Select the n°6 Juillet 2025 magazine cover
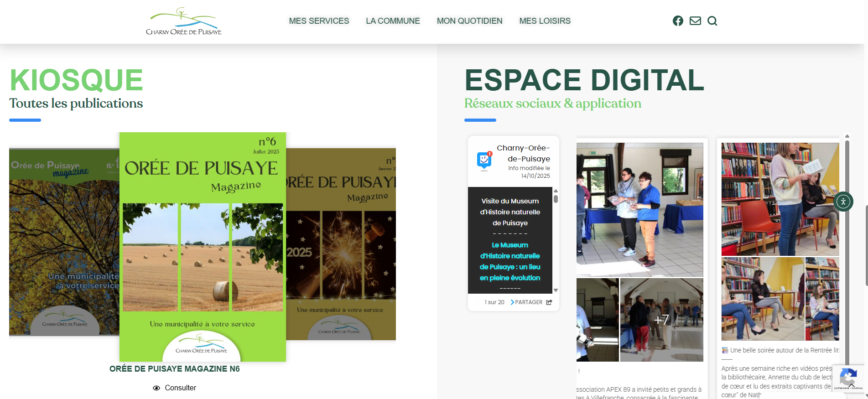Viewport: 868px width, 399px height. click(203, 247)
